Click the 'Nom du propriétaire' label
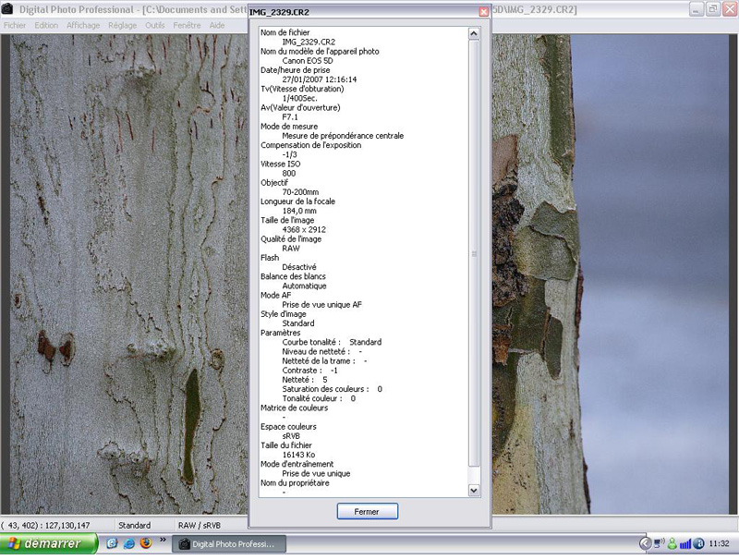Viewport: 739px width, 560px height. pos(295,483)
